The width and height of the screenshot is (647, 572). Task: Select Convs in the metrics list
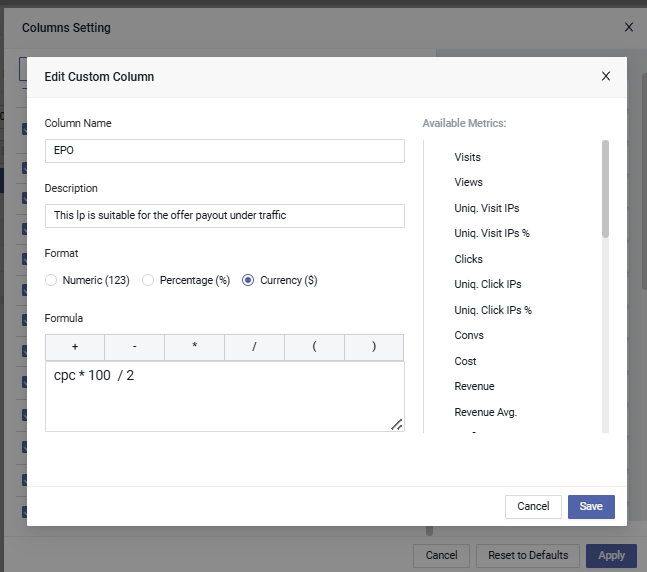click(469, 335)
